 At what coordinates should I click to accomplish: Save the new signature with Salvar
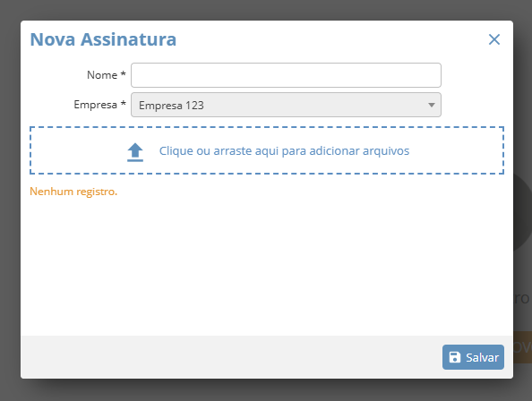473,357
